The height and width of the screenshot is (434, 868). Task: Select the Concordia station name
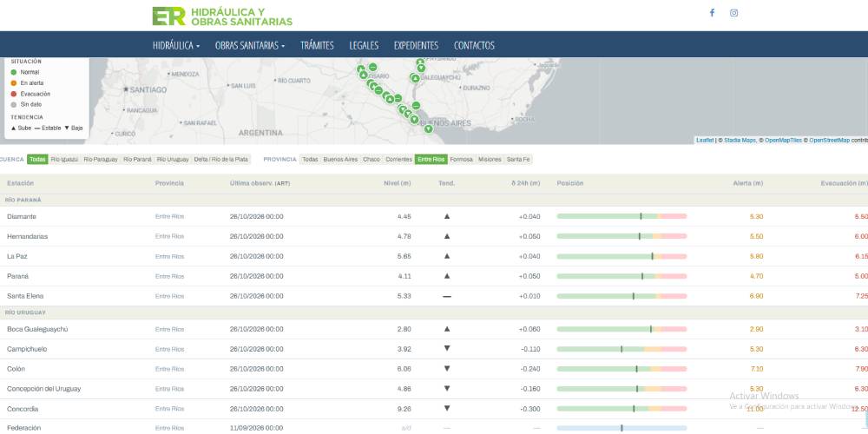pyautogui.click(x=23, y=409)
